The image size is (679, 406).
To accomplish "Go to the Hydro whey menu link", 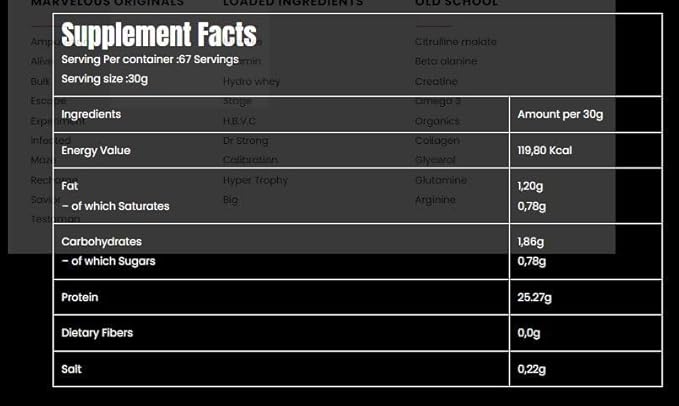I will click(x=252, y=81).
